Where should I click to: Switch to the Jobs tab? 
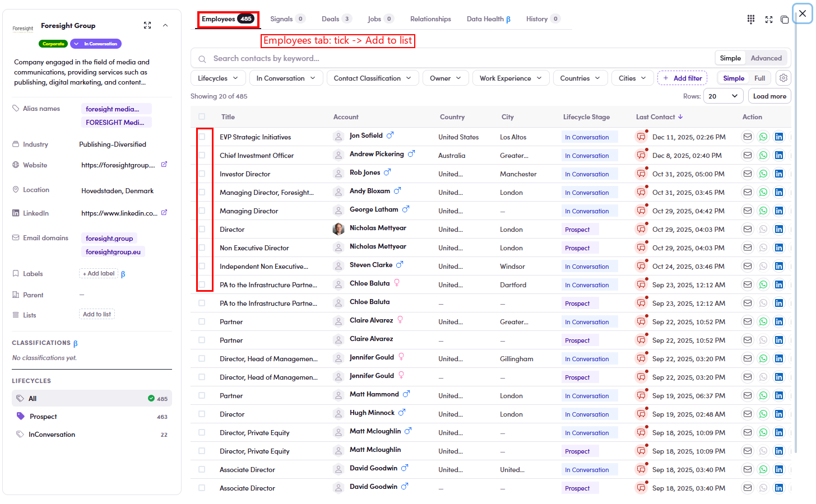pos(381,19)
